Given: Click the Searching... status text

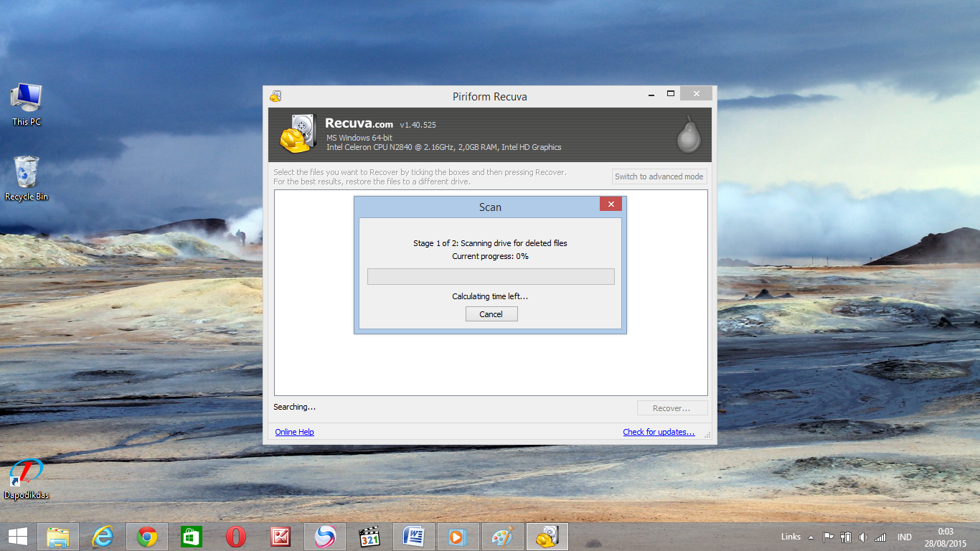Looking at the screenshot, I should [294, 408].
